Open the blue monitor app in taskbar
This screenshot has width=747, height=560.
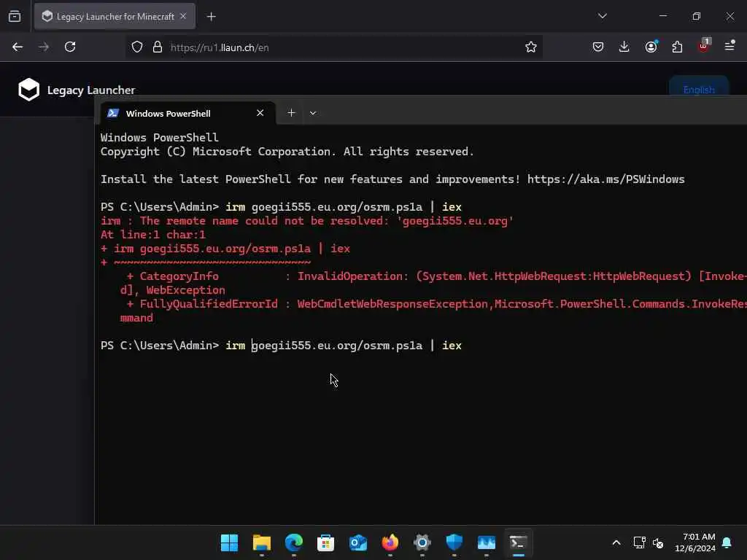click(x=487, y=542)
